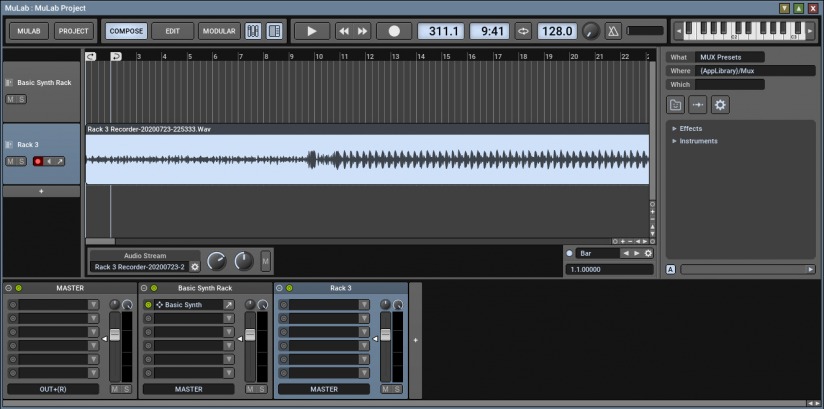Toggle record arm on Rack 3 track
Image resolution: width=824 pixels, height=409 pixels.
tap(38, 161)
